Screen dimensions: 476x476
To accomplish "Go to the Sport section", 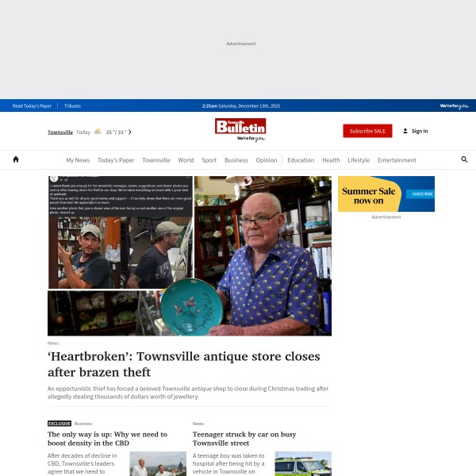I will point(209,160).
